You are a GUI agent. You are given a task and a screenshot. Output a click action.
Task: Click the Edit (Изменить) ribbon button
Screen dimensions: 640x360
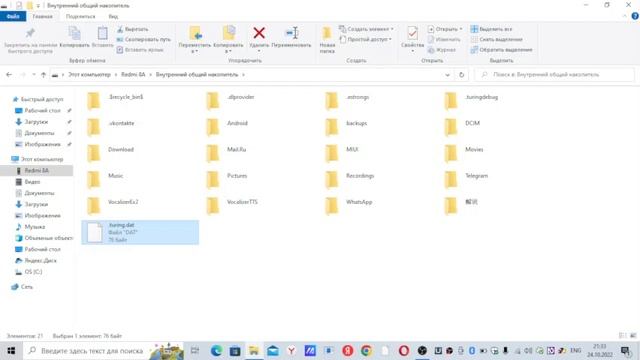point(444,40)
